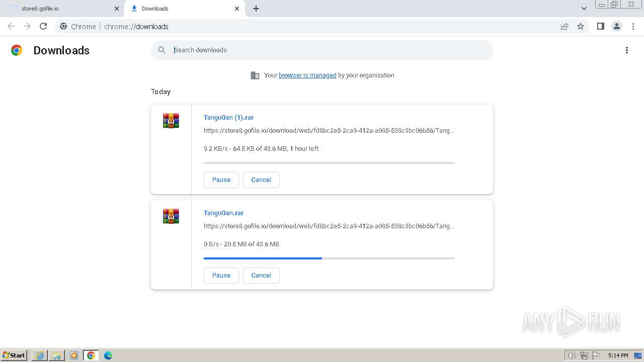Click the taskbar clock showing 5:14 PM
644x362 pixels.
point(618,355)
